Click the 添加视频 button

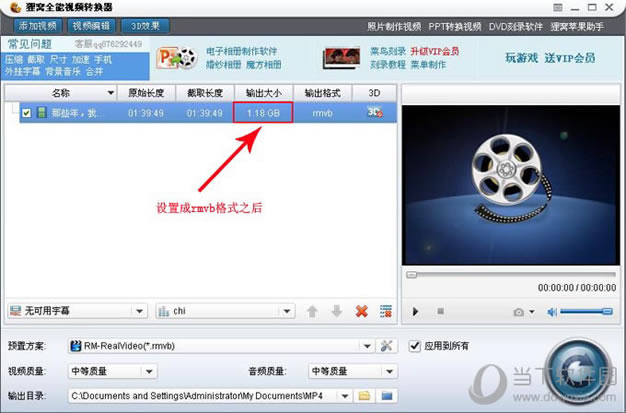pyautogui.click(x=33, y=26)
